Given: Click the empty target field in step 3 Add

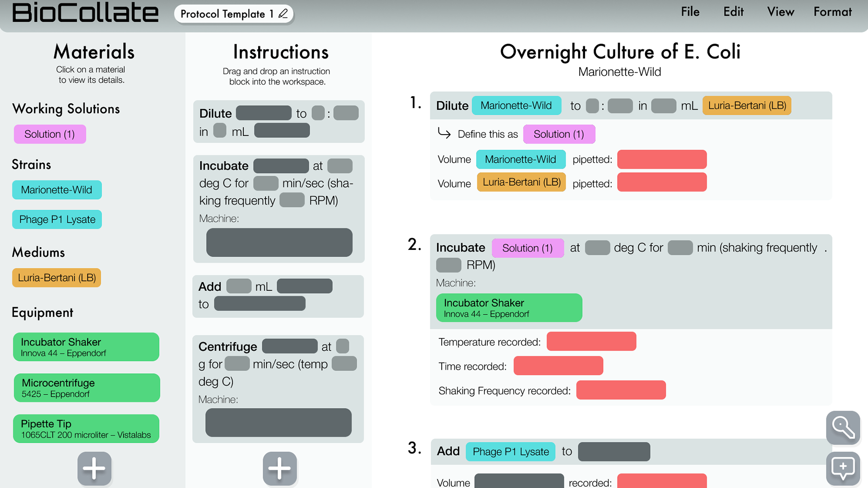Looking at the screenshot, I should click(614, 452).
